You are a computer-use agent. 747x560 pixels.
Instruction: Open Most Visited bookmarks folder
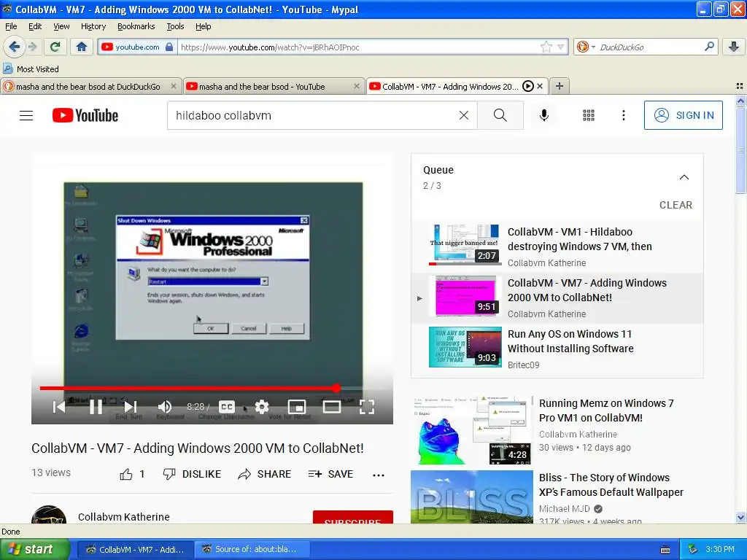pyautogui.click(x=31, y=69)
